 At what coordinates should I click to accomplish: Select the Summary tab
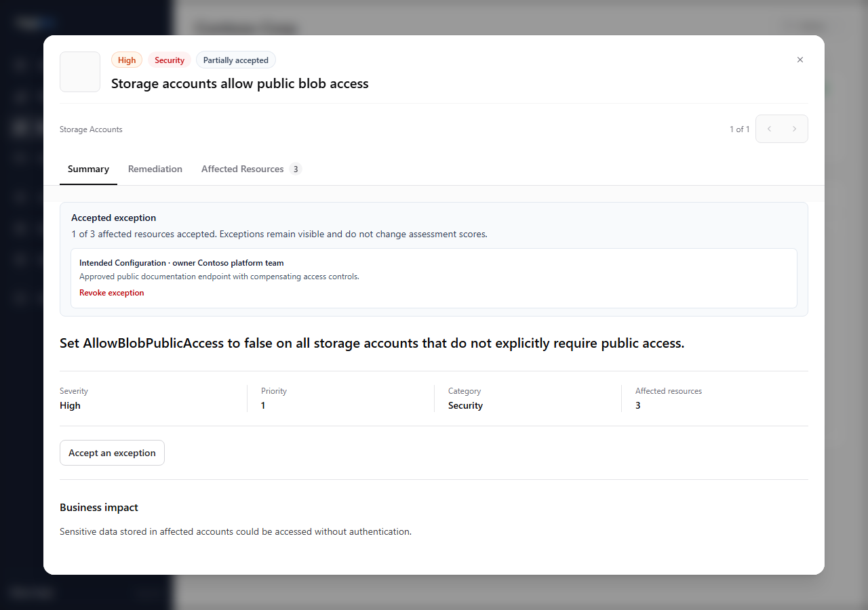[x=88, y=169]
